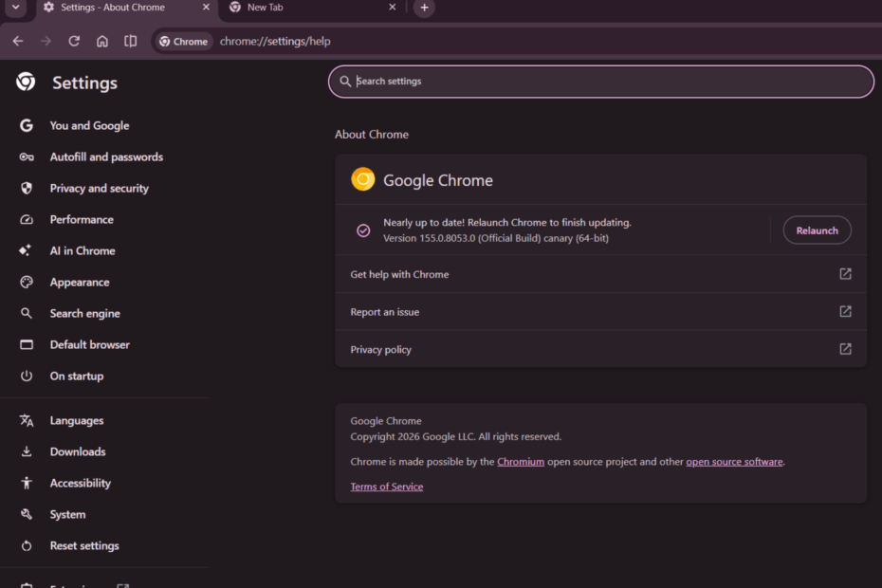Click the person icon for Accessibility
This screenshot has width=882, height=588.
click(x=27, y=483)
